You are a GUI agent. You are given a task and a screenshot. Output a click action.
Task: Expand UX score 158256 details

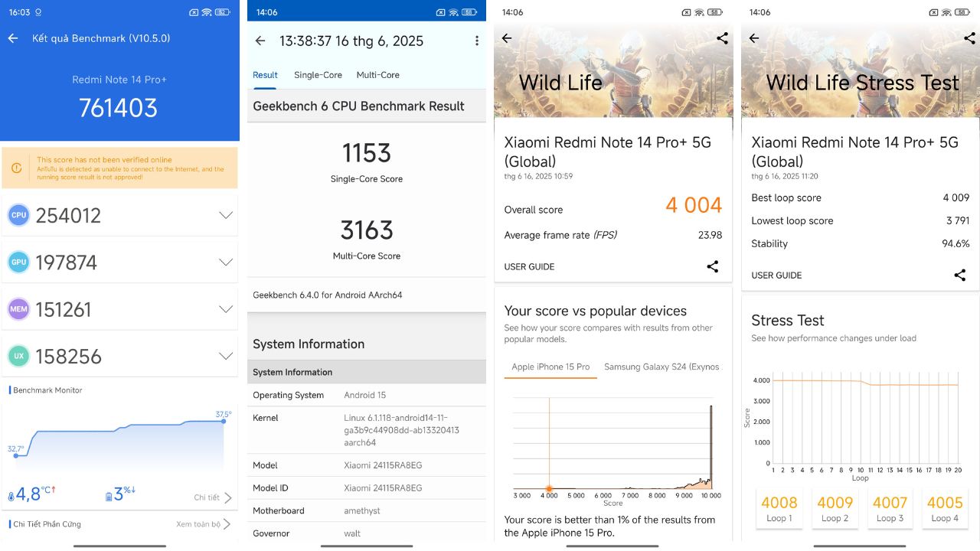tap(226, 356)
